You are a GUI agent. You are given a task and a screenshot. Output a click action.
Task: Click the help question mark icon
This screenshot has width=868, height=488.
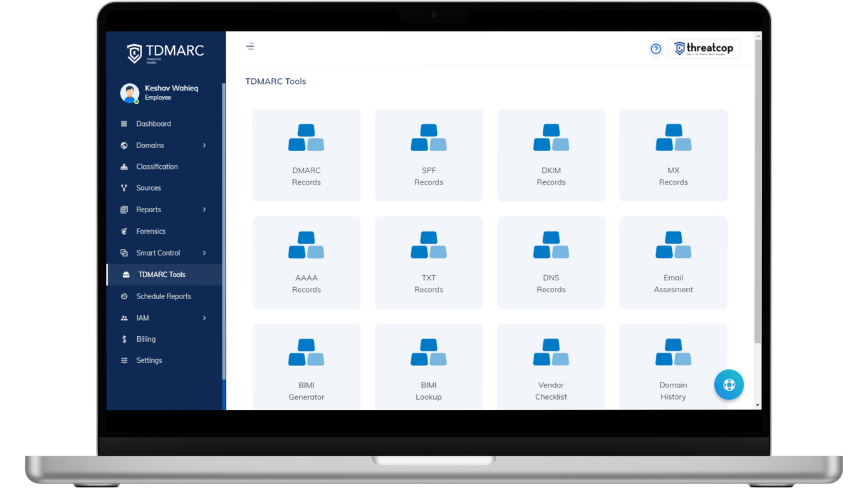[x=656, y=48]
